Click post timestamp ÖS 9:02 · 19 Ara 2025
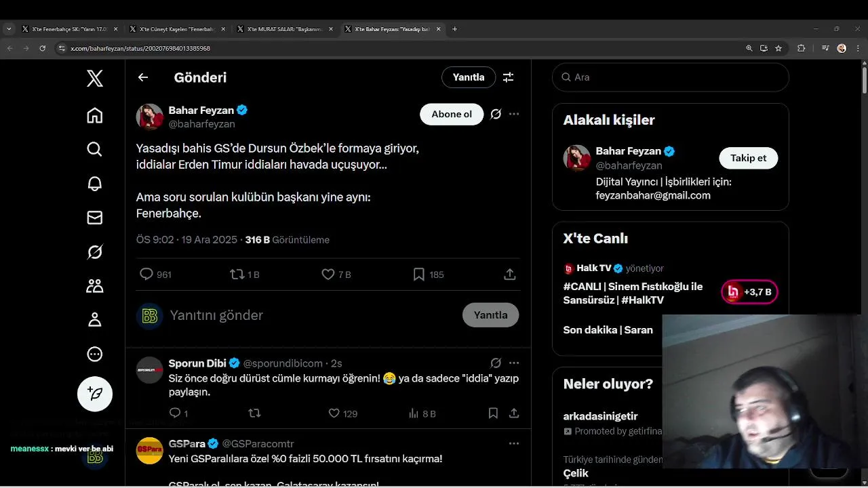Viewport: 868px width, 488px height. pos(186,240)
